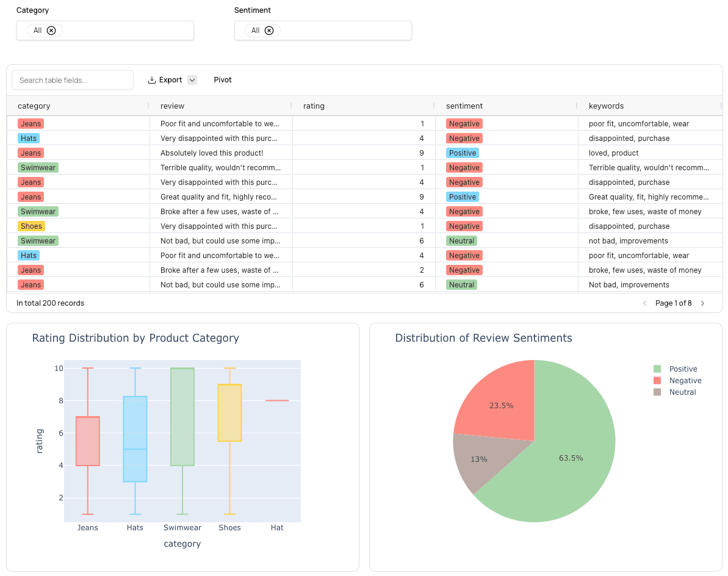Click the Positive badge on the loved-product row
728x576 pixels.
pyautogui.click(x=463, y=153)
